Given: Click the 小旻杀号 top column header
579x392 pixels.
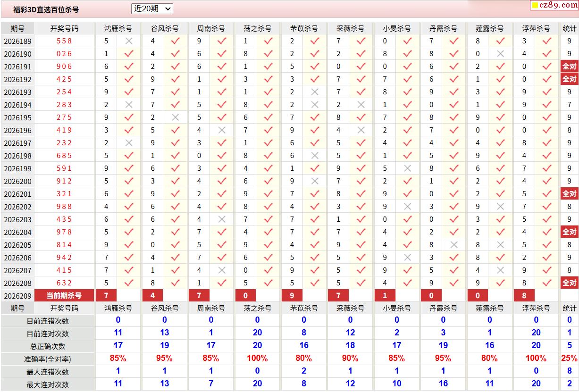Looking at the screenshot, I should tap(397, 28).
